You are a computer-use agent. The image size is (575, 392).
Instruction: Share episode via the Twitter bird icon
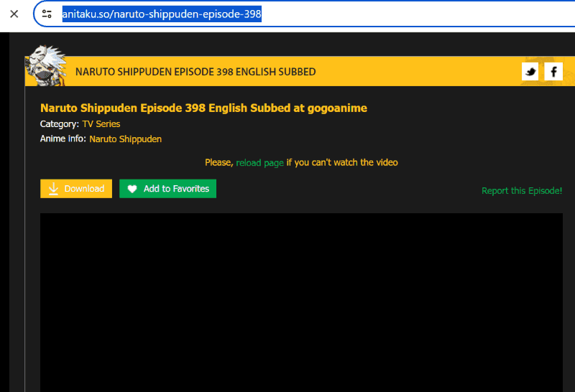530,72
